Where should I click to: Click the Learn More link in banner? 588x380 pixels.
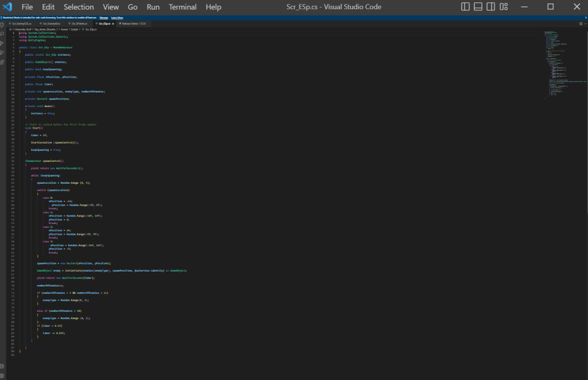tap(117, 18)
